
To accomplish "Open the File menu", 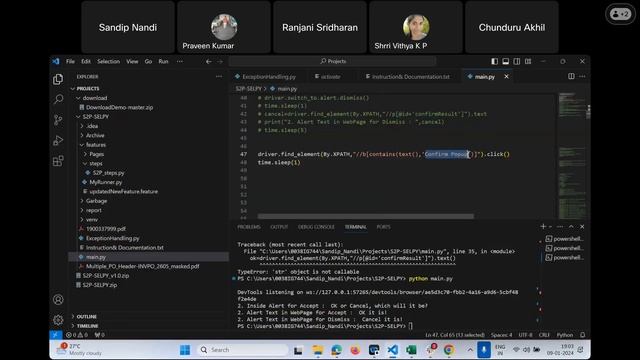I will click(x=71, y=62).
